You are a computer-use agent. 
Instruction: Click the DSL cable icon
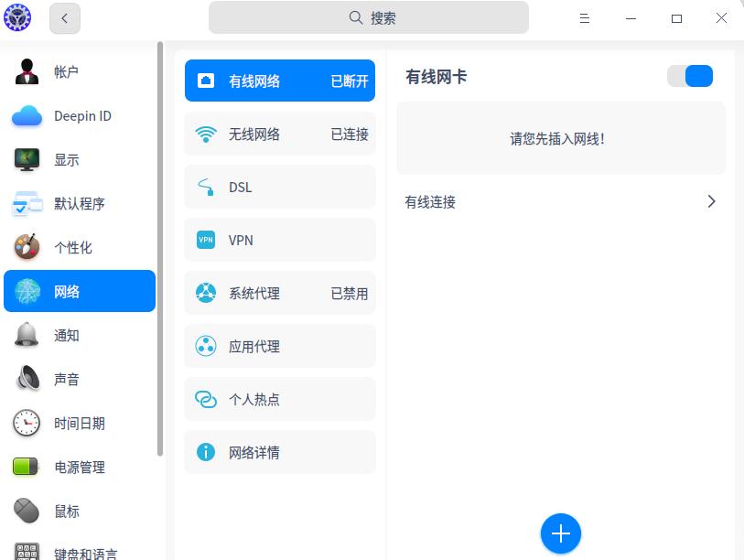[x=206, y=187]
